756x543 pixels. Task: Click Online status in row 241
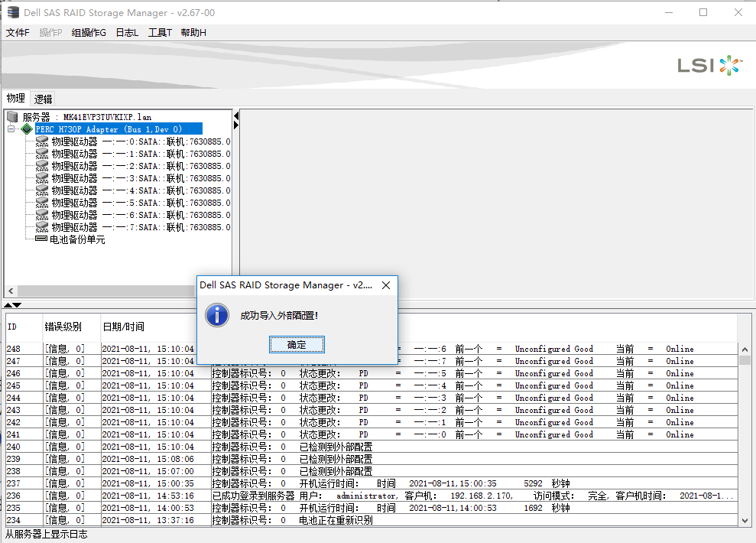pos(680,434)
